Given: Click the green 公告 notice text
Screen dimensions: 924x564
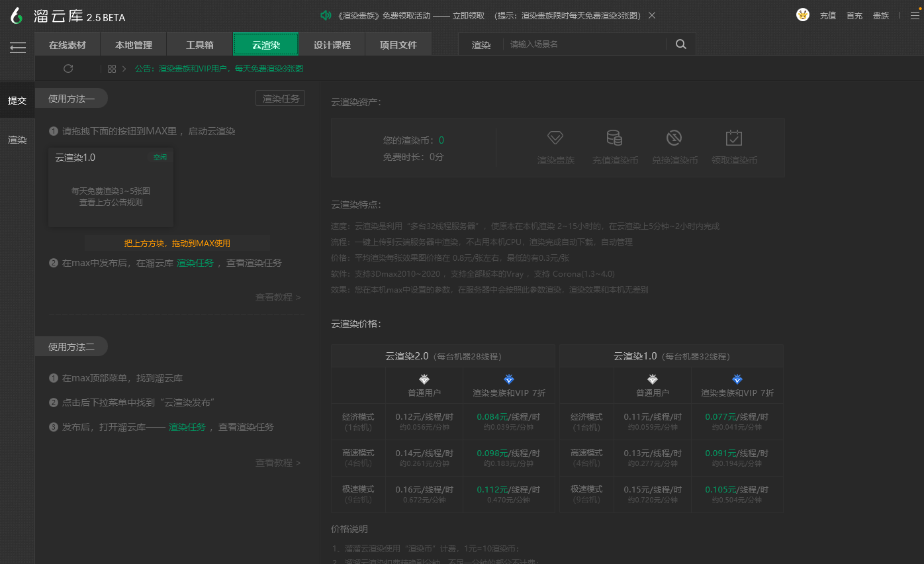Looking at the screenshot, I should click(219, 69).
